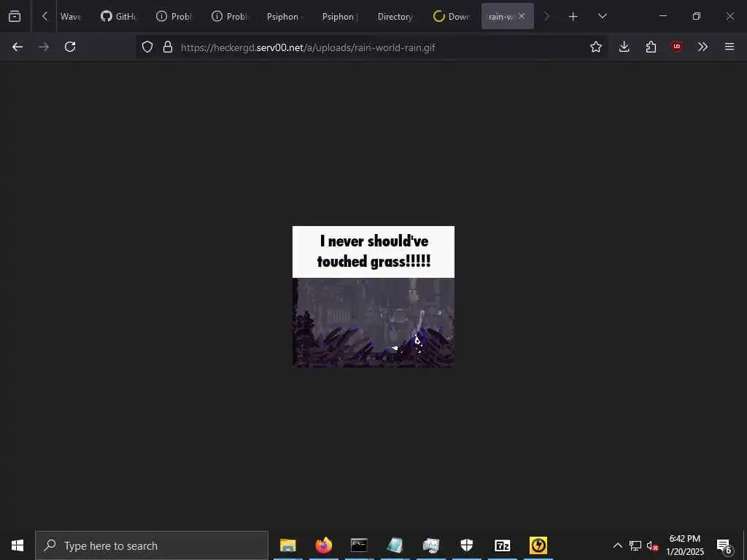747x560 pixels.
Task: Expand the list all tabs dropdown
Action: (x=602, y=16)
